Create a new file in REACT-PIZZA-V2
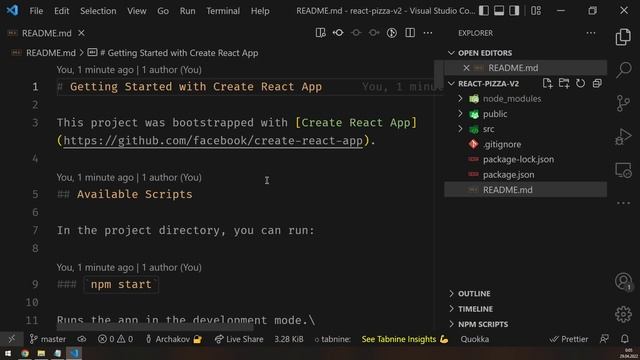Viewport: 640px width, 360px height. point(547,83)
